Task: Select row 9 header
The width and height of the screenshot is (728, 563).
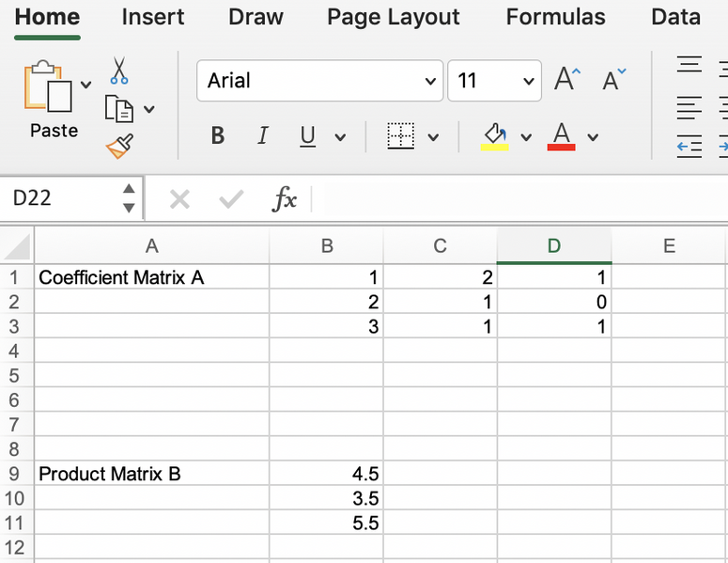Action: click(17, 474)
